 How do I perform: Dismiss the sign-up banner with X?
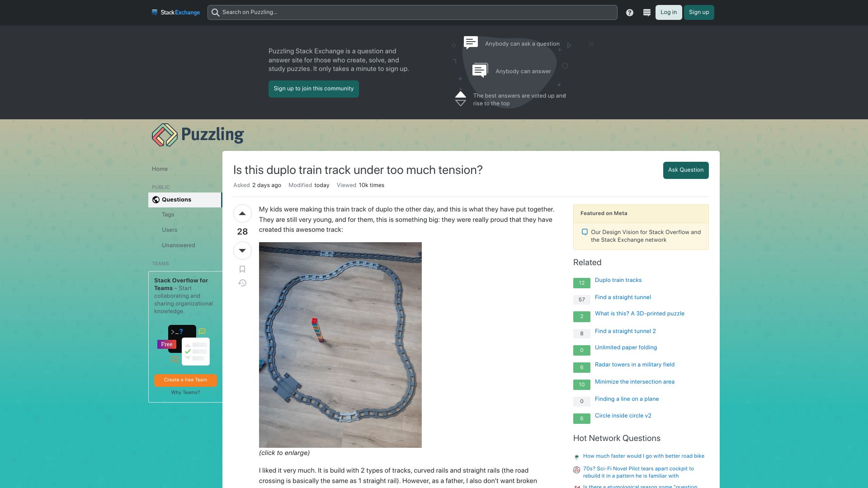(591, 44)
